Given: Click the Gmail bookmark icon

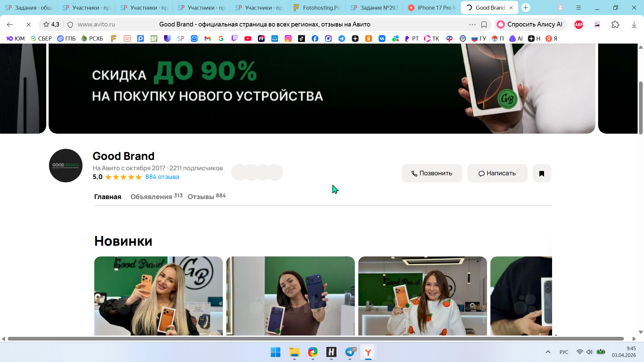Looking at the screenshot, I should [x=208, y=39].
